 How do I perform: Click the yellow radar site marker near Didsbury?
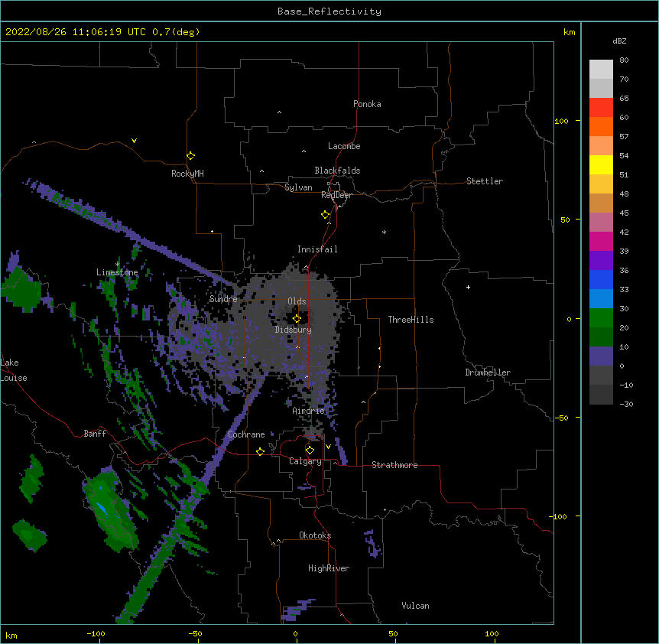(297, 319)
